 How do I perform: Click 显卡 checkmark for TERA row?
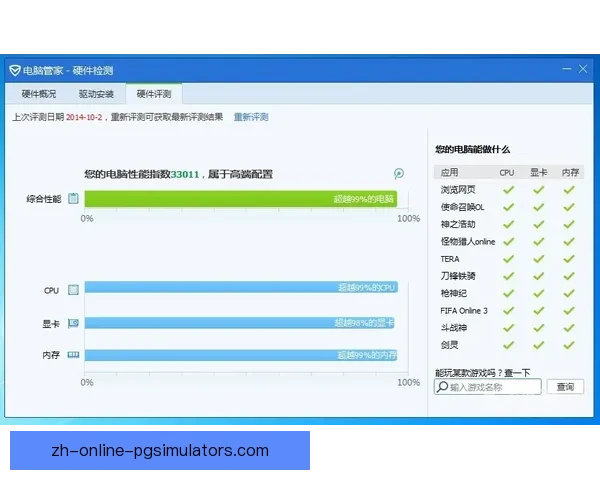tap(539, 259)
